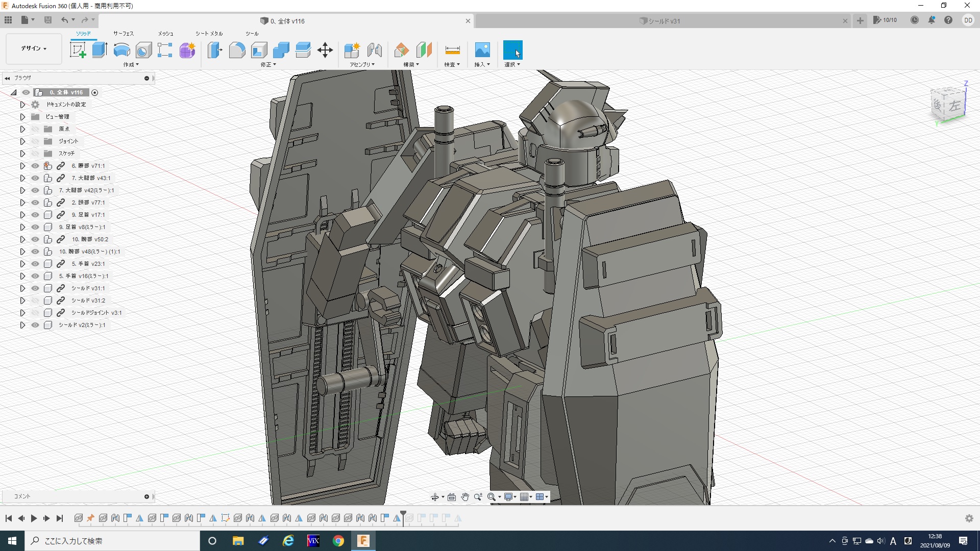Hide the 2. 頭部 v77:1 component
Screen dimensions: 980x551
[35, 203]
